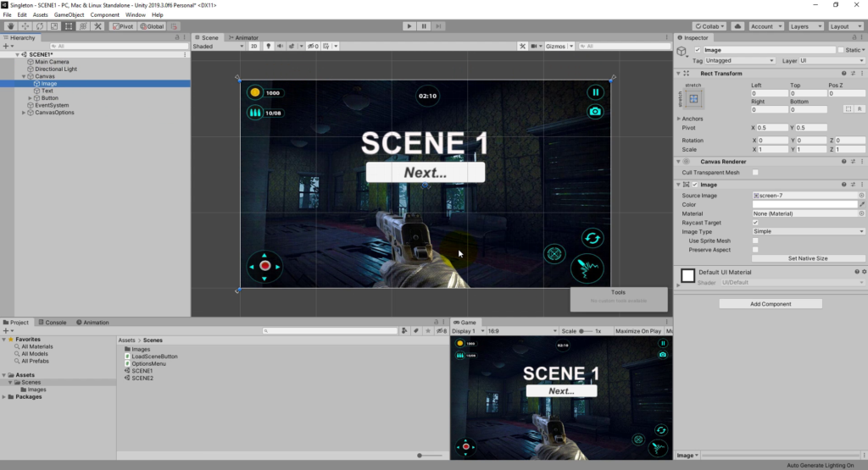Open the GameObject menu

69,15
